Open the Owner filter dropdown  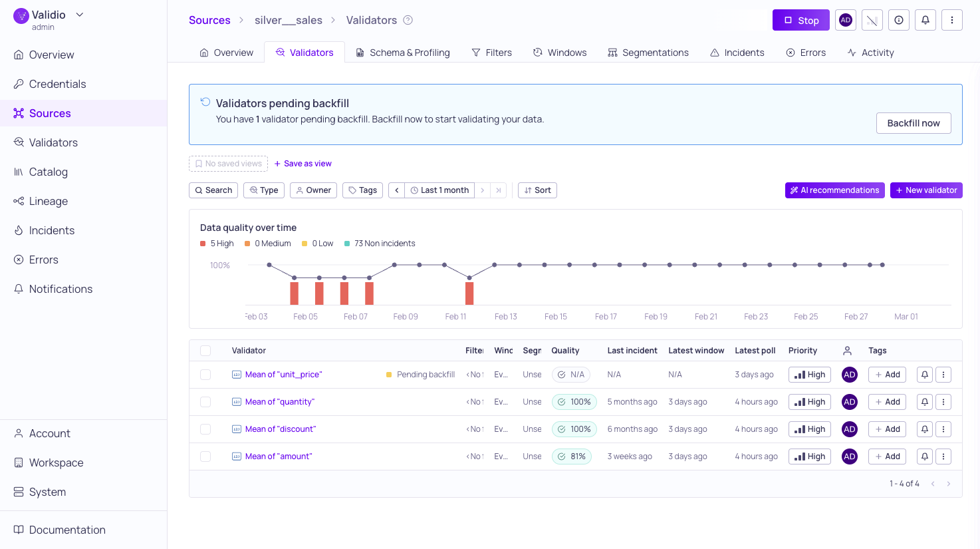coord(313,190)
